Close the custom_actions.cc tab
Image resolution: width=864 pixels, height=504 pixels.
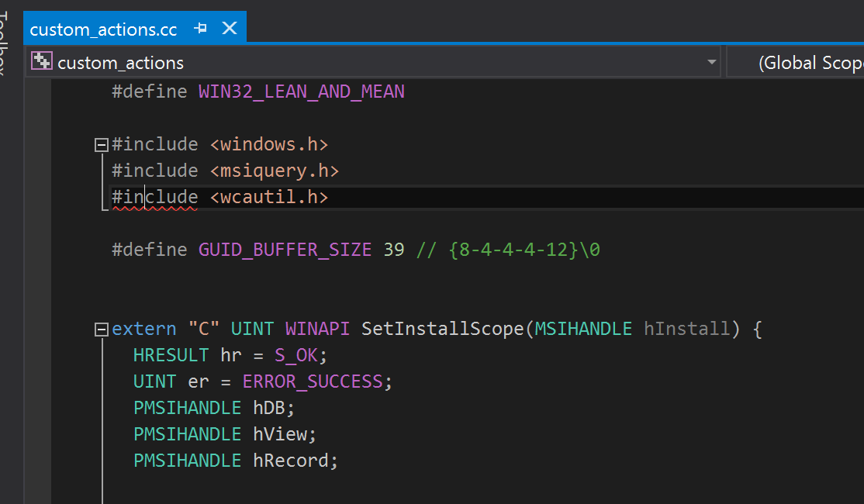click(x=230, y=28)
